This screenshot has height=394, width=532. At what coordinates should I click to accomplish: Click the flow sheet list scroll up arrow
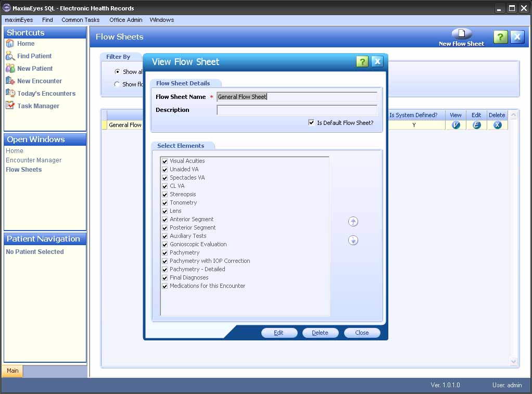coord(513,115)
